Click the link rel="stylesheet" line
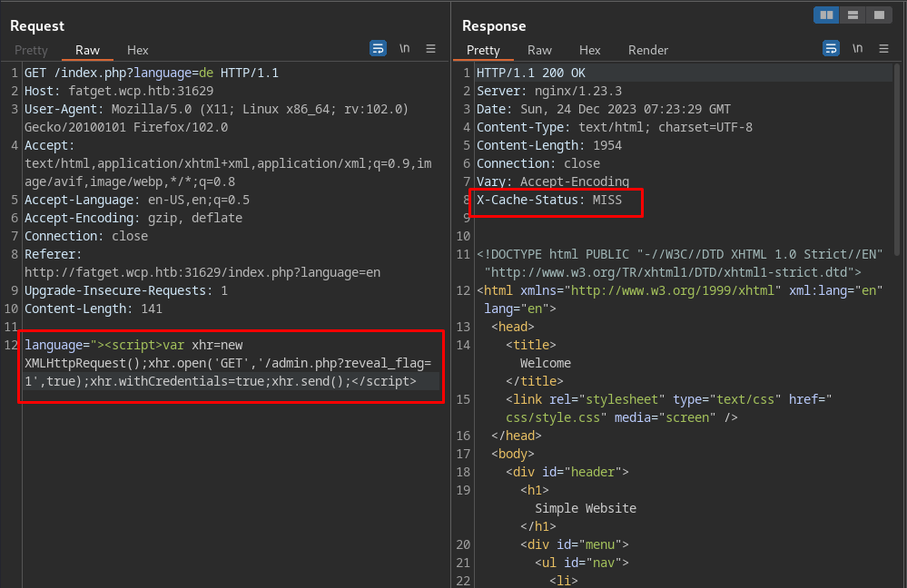 [x=668, y=408]
